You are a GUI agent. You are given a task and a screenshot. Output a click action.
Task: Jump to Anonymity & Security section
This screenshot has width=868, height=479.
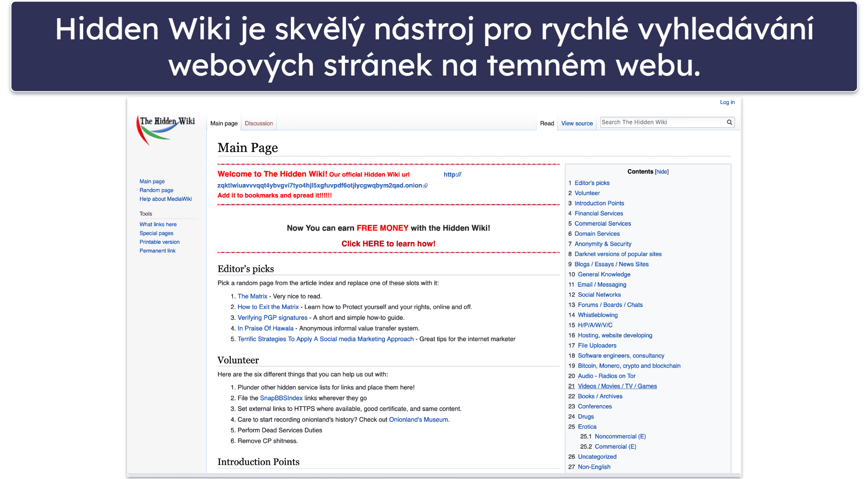tap(603, 244)
